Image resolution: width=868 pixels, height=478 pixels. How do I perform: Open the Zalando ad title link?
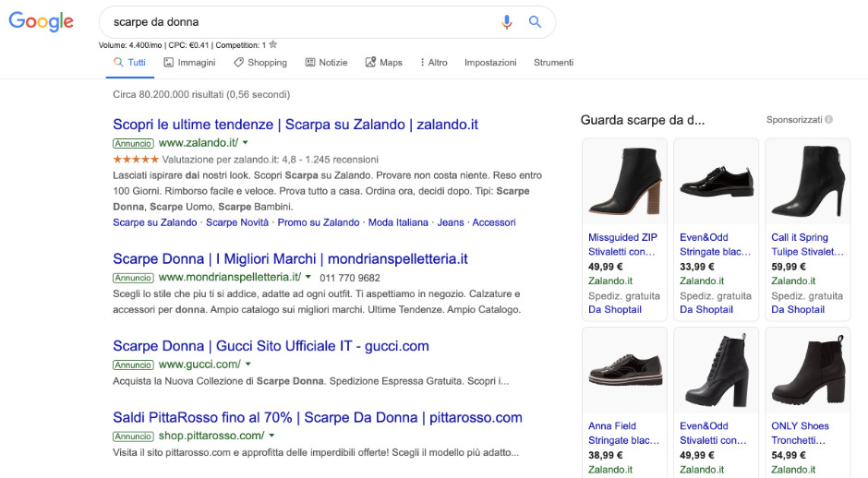pyautogui.click(x=295, y=125)
